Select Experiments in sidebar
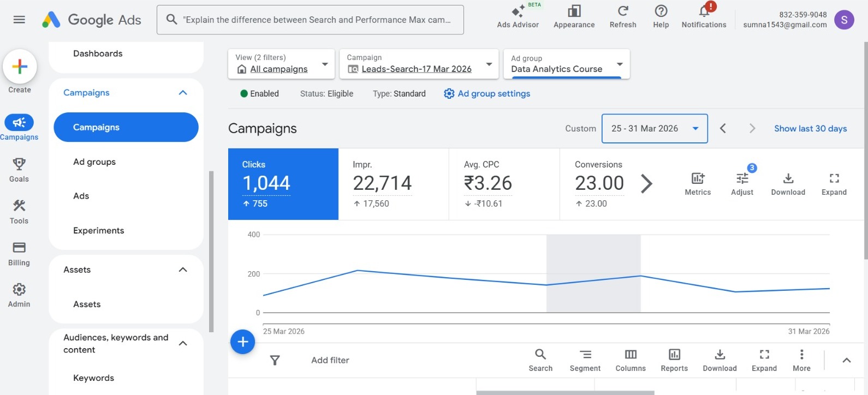868x395 pixels. click(99, 231)
